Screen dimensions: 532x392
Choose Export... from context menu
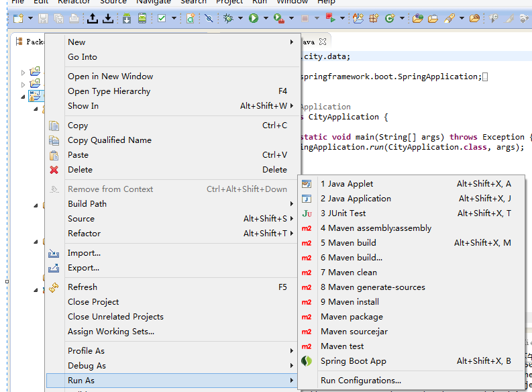pyautogui.click(x=173, y=268)
